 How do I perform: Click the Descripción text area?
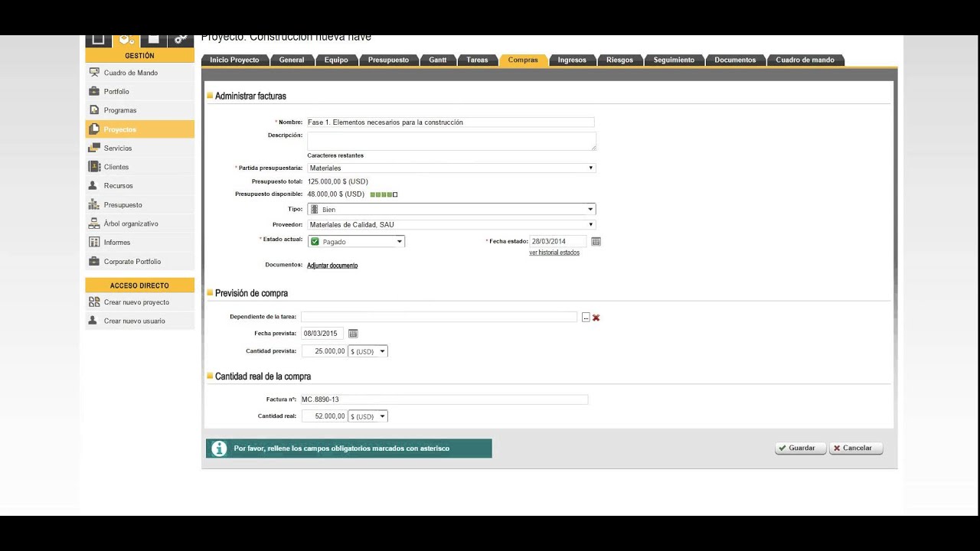pos(452,141)
